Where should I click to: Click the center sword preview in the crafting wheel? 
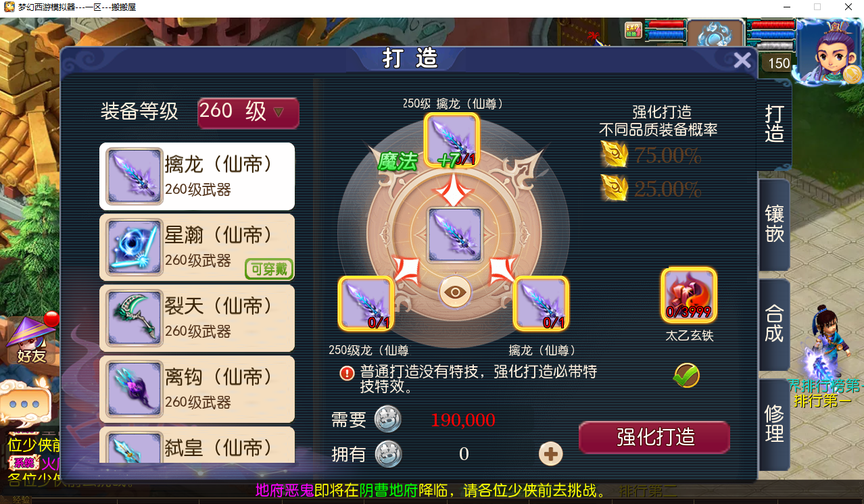click(455, 234)
